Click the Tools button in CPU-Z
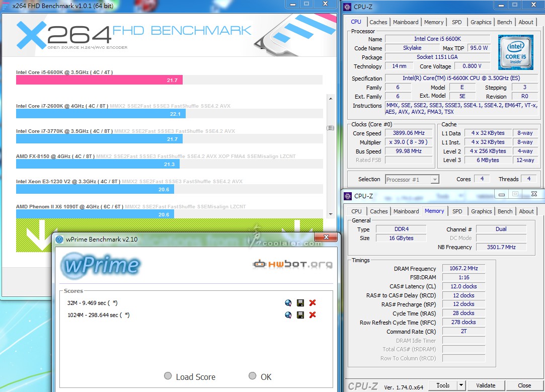This screenshot has height=392, width=545. (x=443, y=385)
